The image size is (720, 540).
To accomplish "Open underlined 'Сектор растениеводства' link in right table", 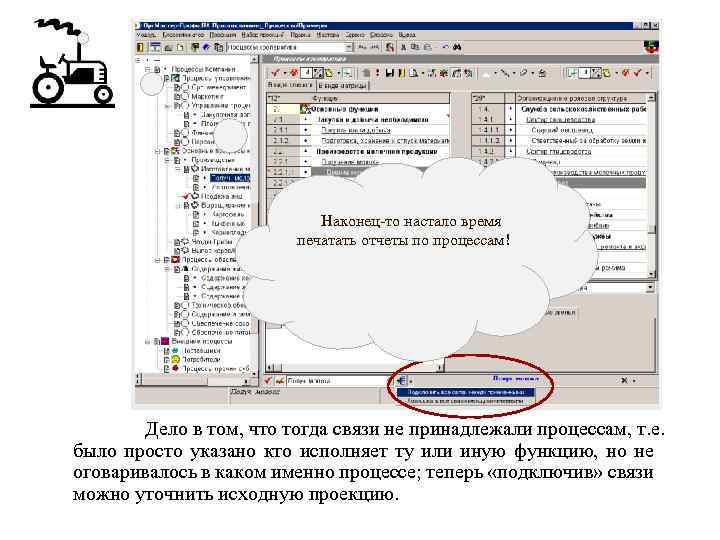I will pyautogui.click(x=560, y=120).
